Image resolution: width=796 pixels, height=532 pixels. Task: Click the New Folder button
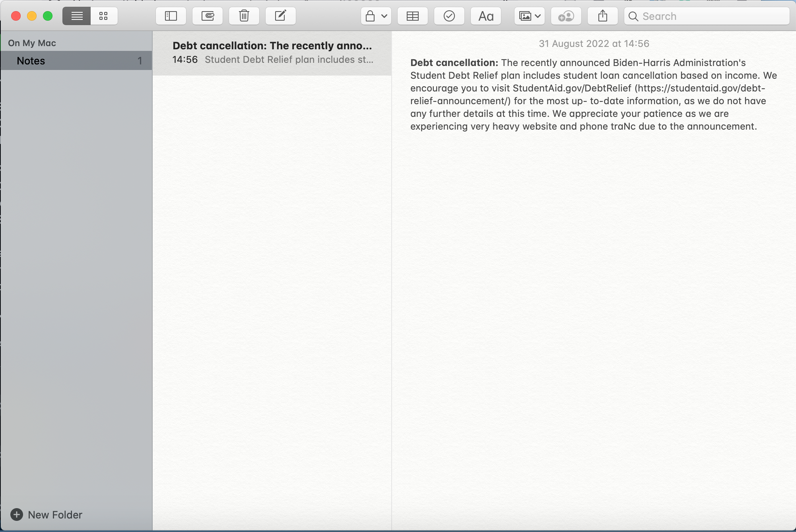[47, 515]
